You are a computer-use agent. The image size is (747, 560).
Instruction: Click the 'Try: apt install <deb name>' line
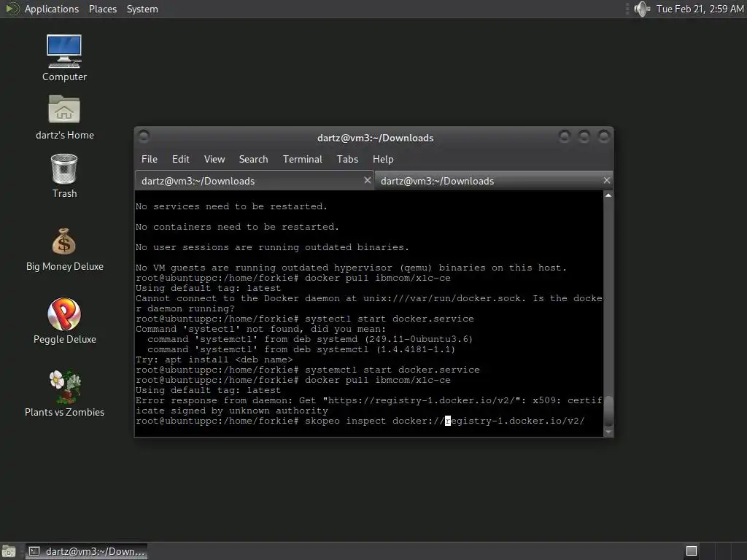pyautogui.click(x=214, y=359)
